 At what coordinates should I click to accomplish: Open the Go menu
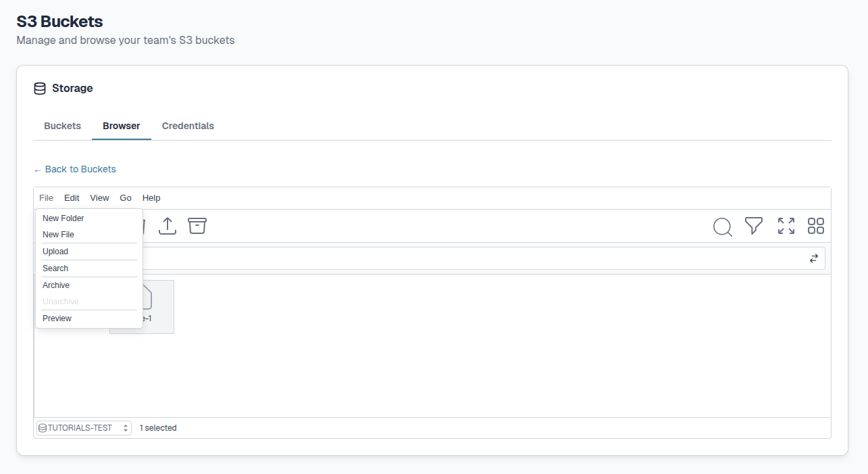coord(126,198)
